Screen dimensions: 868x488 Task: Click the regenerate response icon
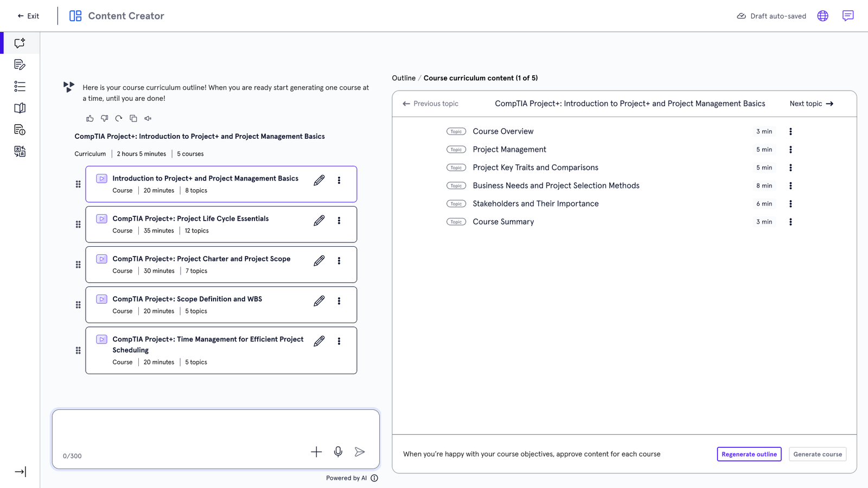(x=119, y=118)
